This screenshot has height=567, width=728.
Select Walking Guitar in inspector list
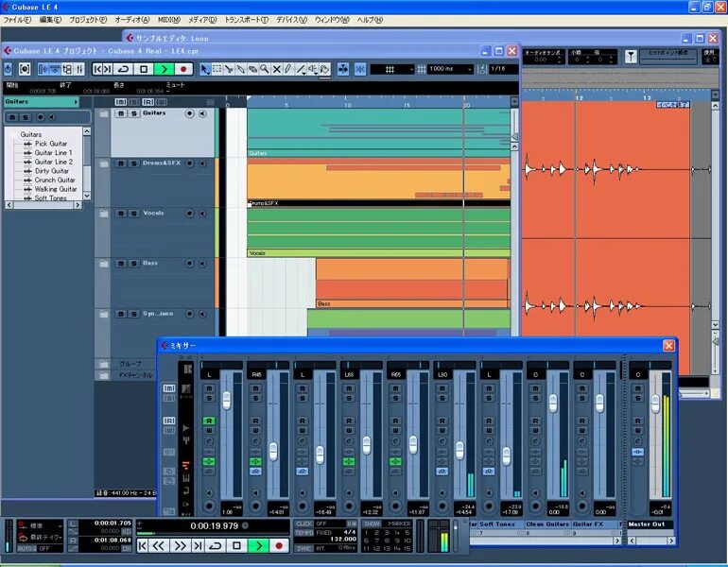56,189
